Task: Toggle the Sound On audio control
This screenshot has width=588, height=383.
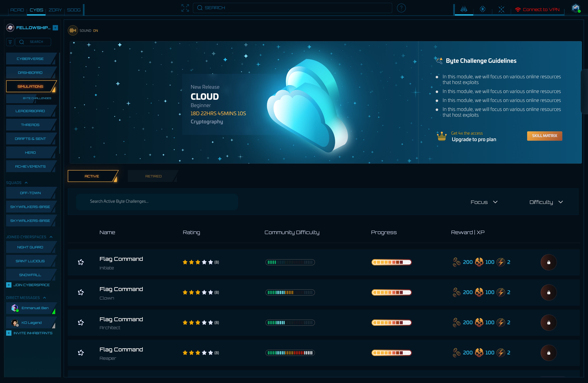Action: tap(73, 30)
